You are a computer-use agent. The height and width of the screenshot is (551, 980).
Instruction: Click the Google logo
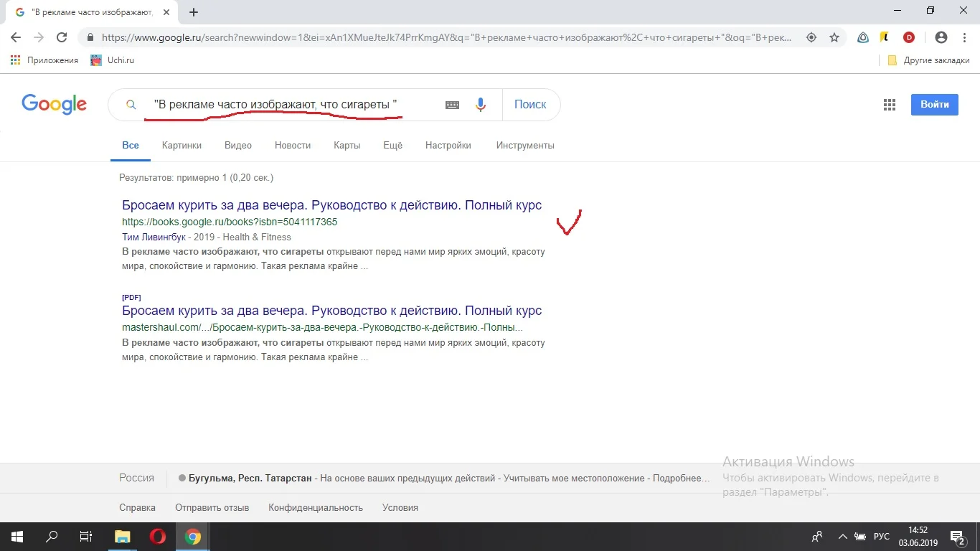pyautogui.click(x=55, y=105)
